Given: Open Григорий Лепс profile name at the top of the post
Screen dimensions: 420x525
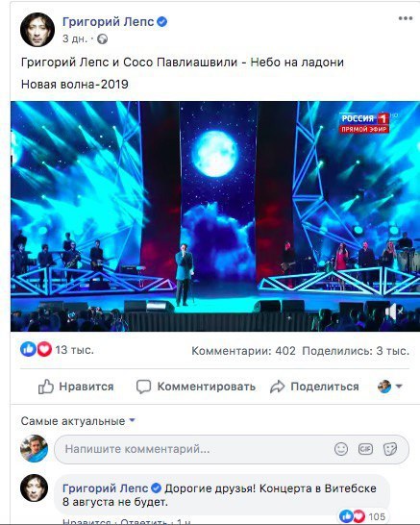Looking at the screenshot, I should (108, 22).
